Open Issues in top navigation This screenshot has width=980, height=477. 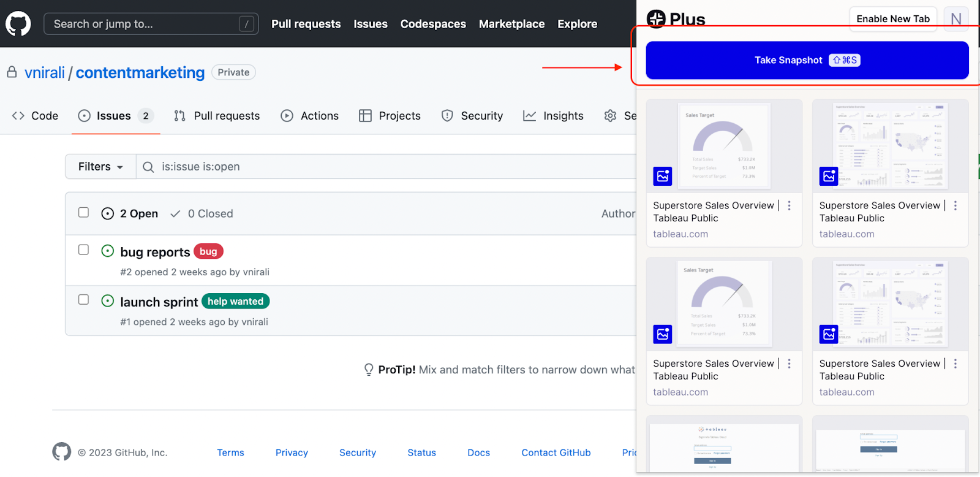pos(371,24)
